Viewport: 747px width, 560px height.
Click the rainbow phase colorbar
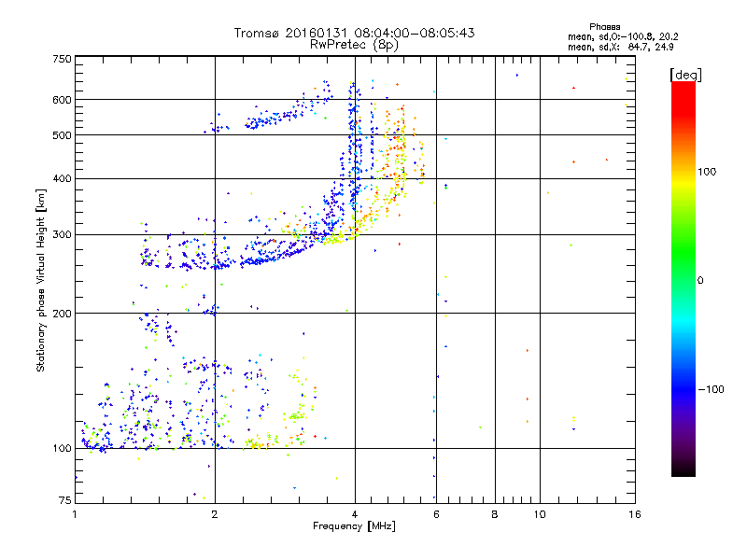point(684,279)
